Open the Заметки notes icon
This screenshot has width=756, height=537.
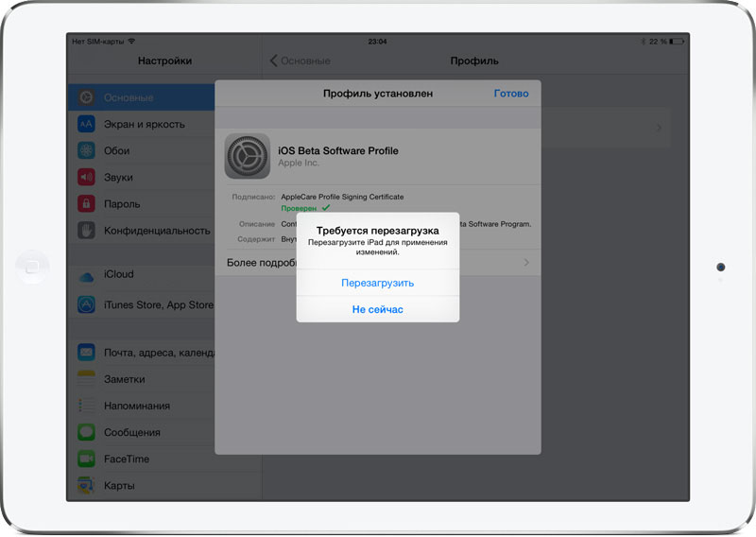(86, 379)
